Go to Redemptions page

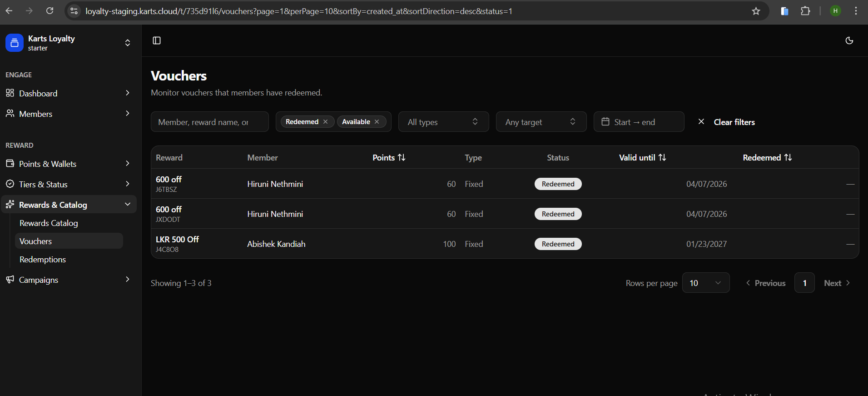click(x=43, y=260)
